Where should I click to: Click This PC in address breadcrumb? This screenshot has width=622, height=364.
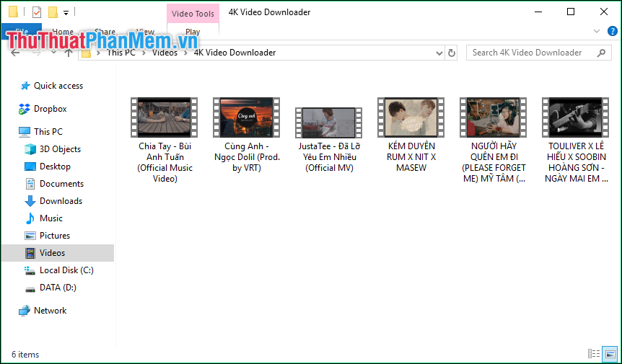121,53
